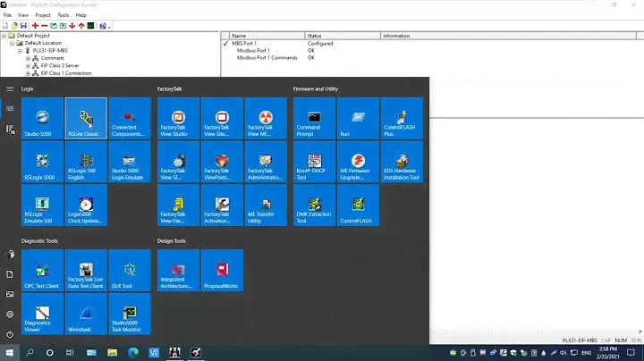Click the Start menu power icon
Image resolution: width=644 pixels, height=361 pixels.
point(10,334)
